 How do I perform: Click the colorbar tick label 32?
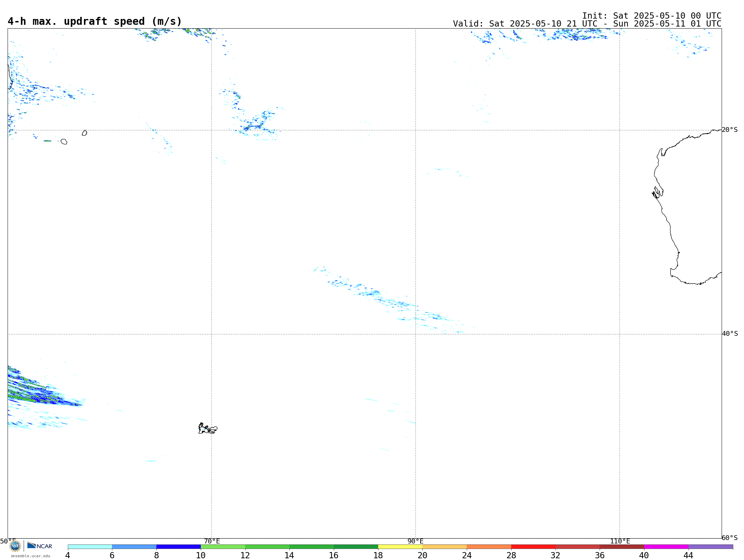pyautogui.click(x=556, y=556)
